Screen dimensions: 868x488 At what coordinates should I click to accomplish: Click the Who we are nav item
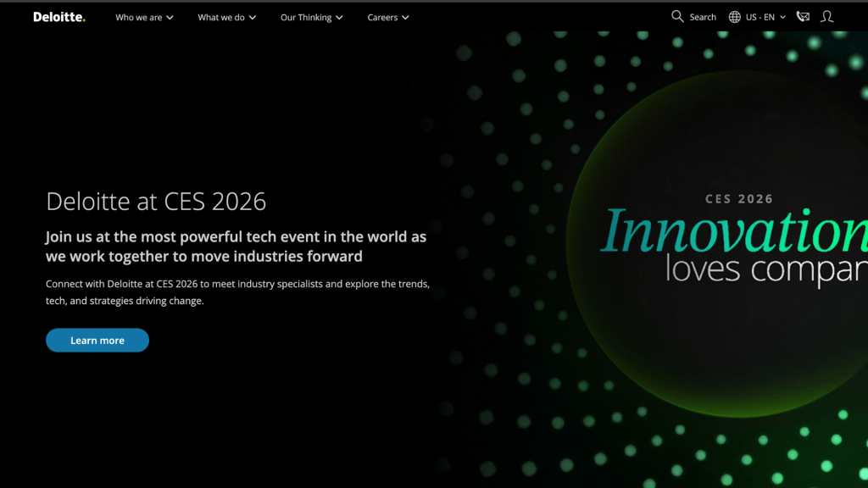pos(138,16)
